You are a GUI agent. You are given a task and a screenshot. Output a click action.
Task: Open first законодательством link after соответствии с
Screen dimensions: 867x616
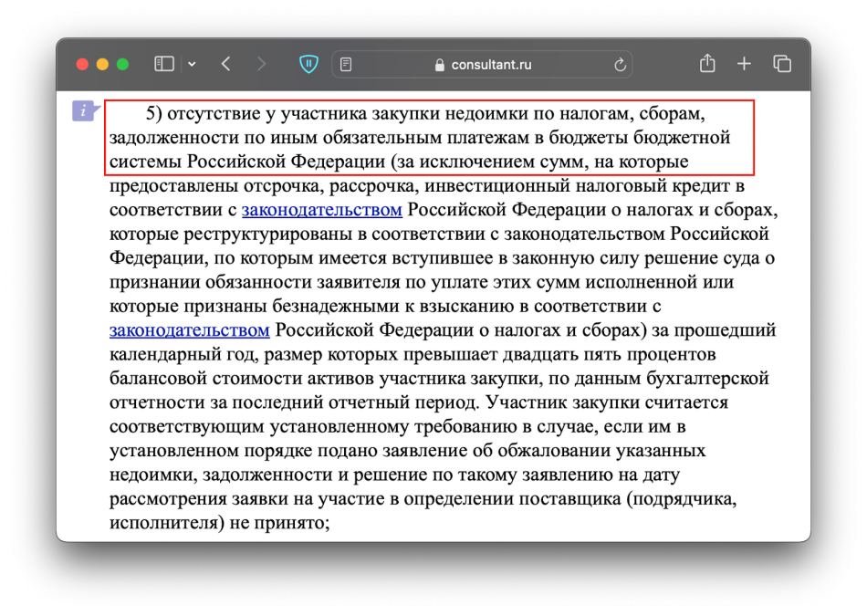click(322, 210)
